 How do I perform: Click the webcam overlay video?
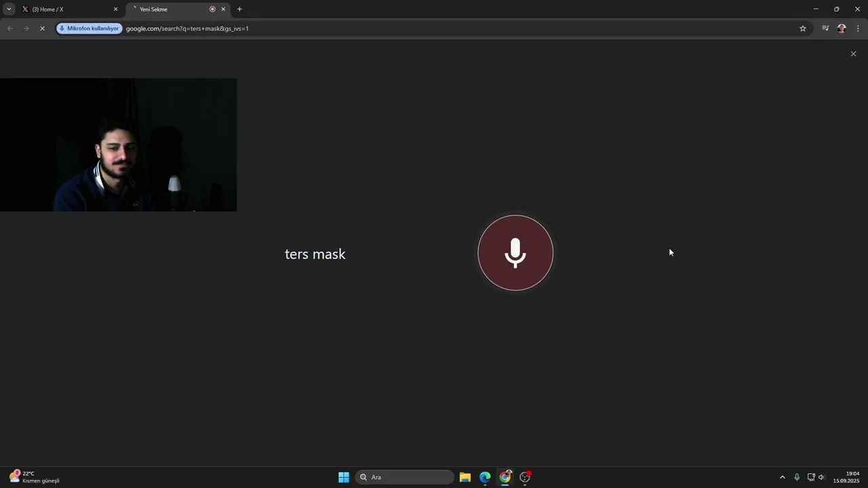click(119, 145)
